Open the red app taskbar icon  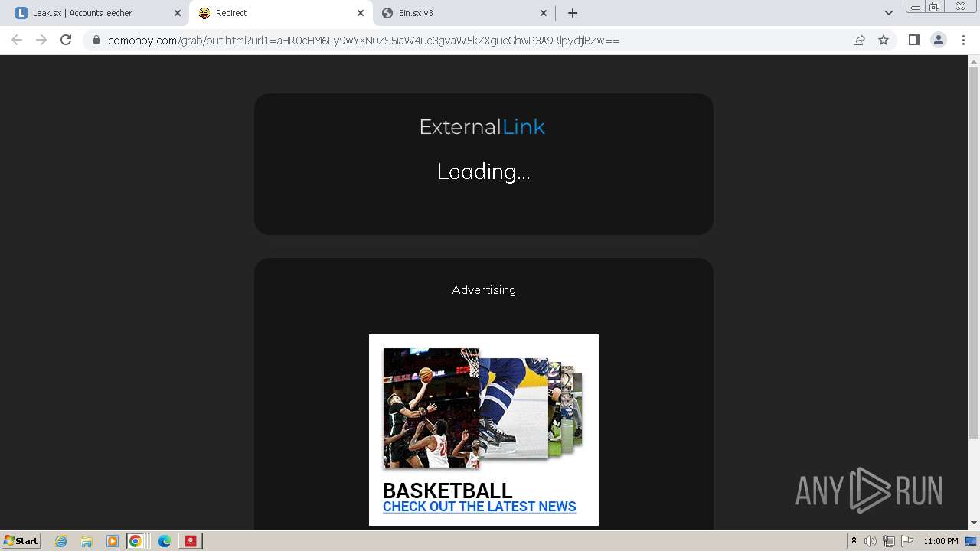click(x=190, y=541)
